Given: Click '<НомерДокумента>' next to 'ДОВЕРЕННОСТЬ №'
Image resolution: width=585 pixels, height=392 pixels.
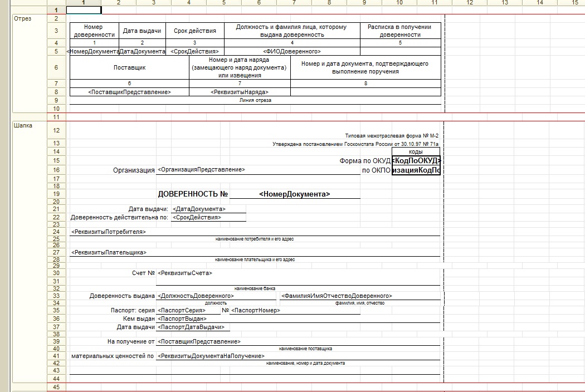Looking at the screenshot, I should click(294, 194).
